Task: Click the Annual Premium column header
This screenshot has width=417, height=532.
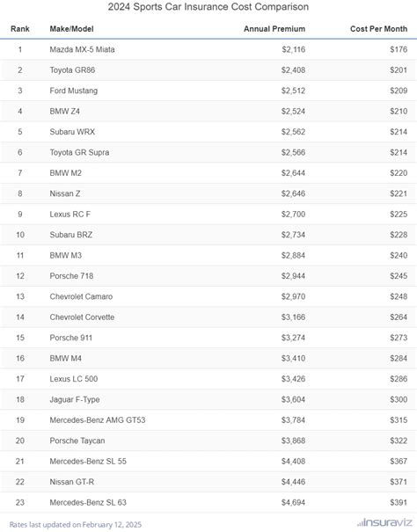Action: click(274, 29)
